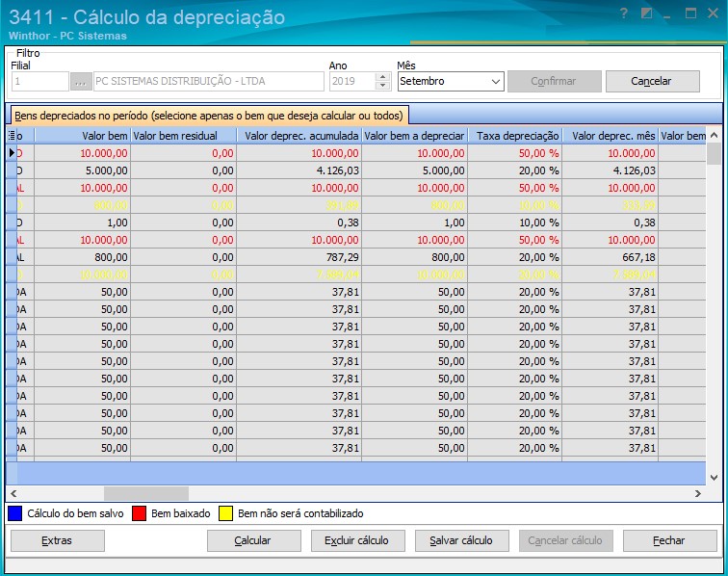Viewport: 728px width, 576px height.
Task: Select cell 4.126,03 in Valor deprec. acumulada
Action: tap(299, 170)
